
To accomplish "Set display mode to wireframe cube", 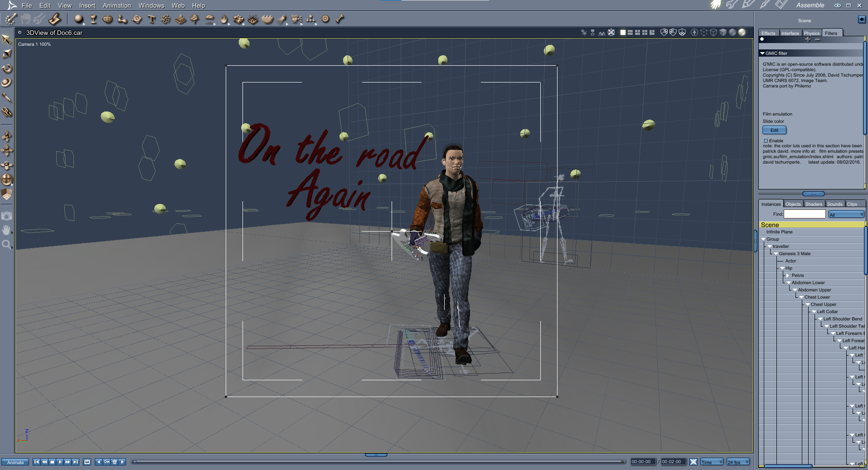I will [x=713, y=33].
